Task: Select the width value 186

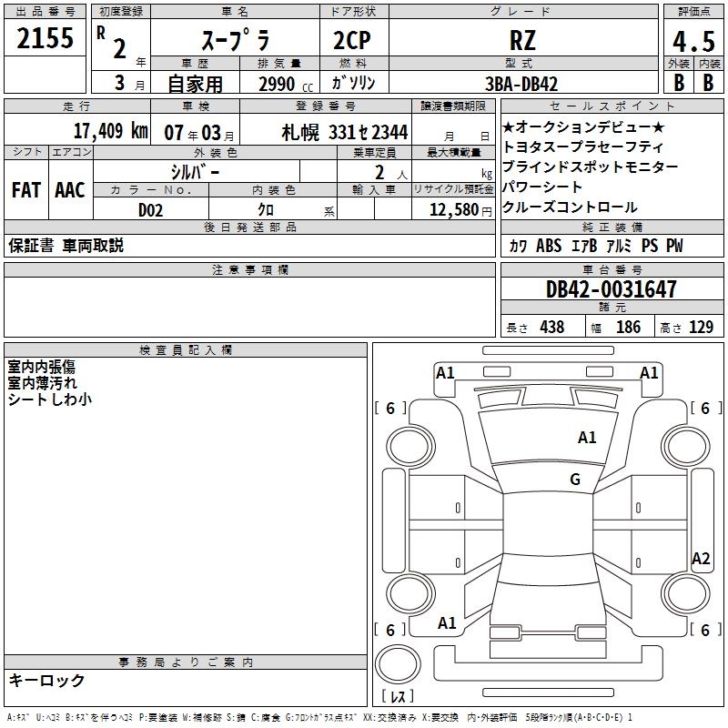Action: 628,328
